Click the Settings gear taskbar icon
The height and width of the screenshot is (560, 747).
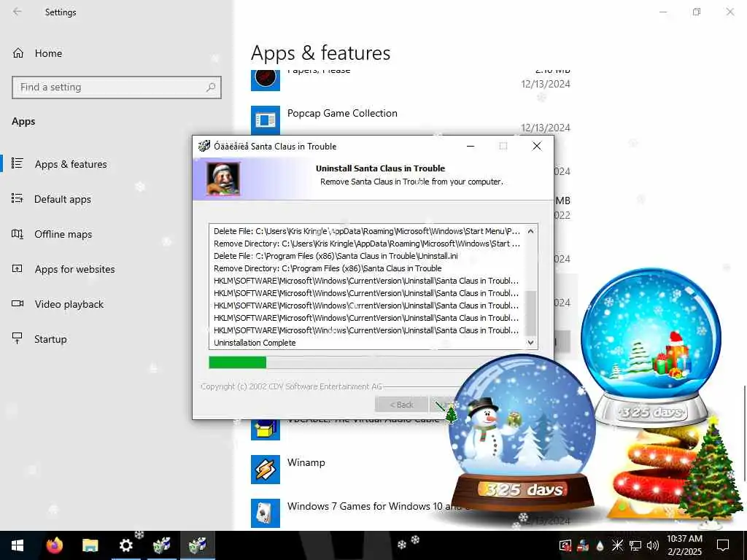125,545
